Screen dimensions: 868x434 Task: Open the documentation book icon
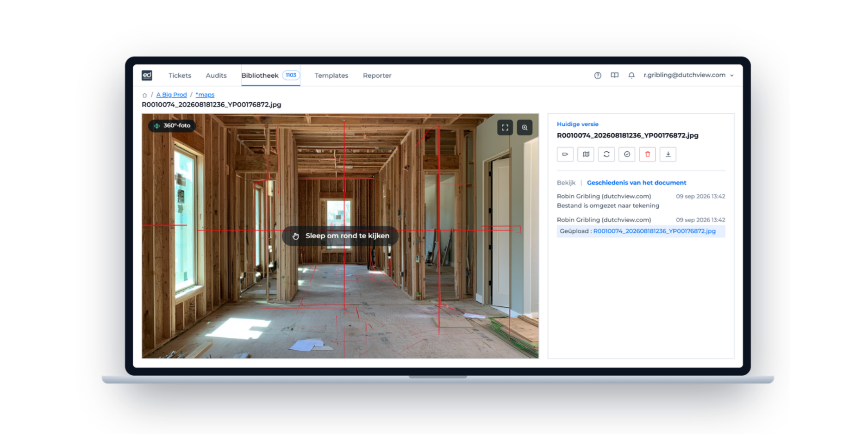point(614,75)
